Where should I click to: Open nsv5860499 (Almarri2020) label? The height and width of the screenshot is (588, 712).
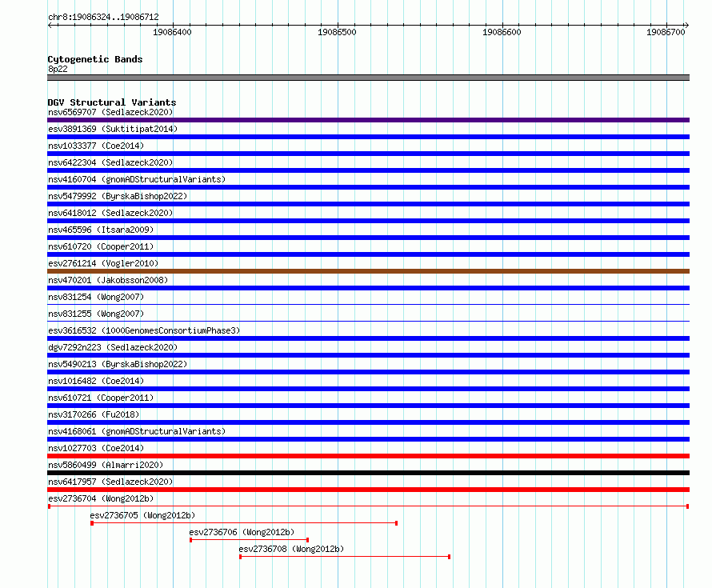[x=106, y=465]
